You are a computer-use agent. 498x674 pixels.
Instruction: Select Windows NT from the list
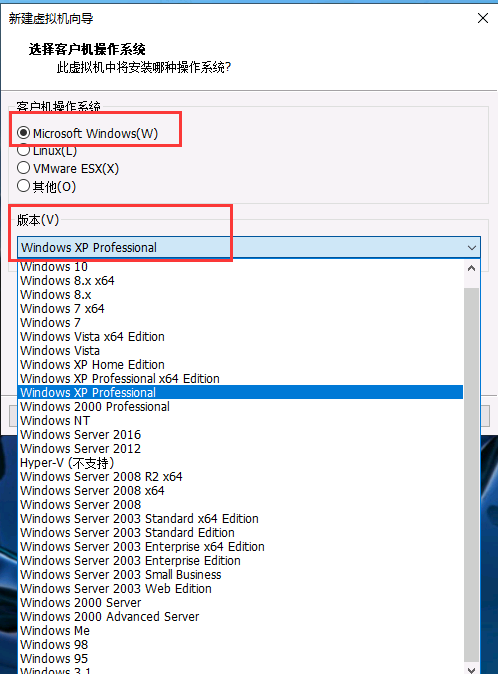coord(240,420)
